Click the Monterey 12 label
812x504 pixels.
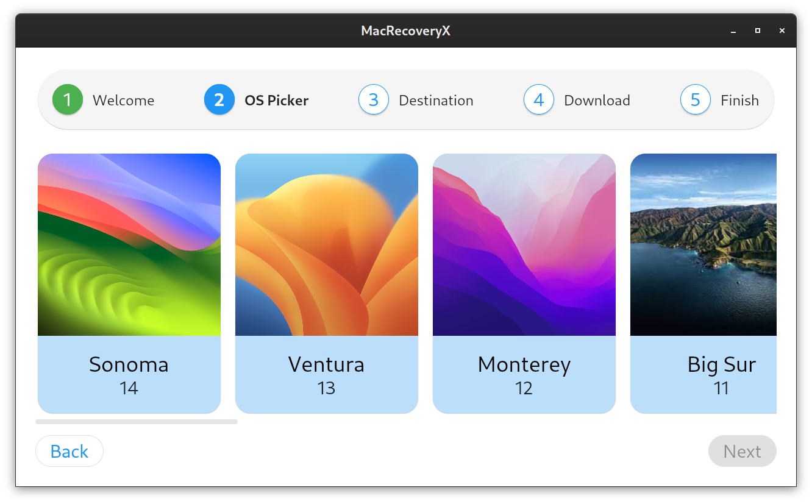(x=524, y=375)
